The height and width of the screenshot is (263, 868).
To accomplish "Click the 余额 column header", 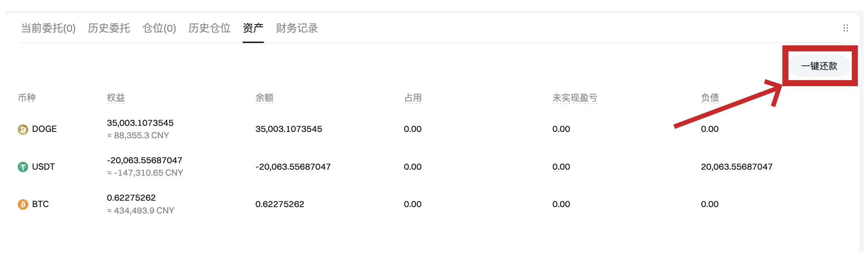I will click(264, 98).
